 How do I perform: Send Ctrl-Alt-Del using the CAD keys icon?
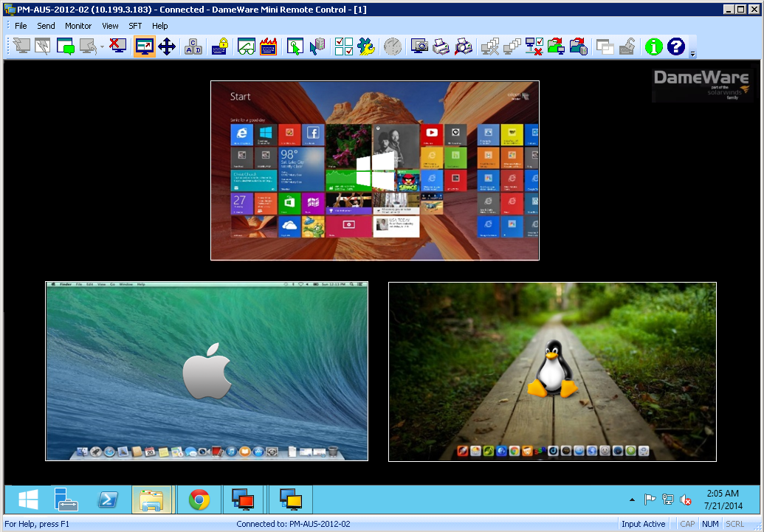[x=193, y=46]
